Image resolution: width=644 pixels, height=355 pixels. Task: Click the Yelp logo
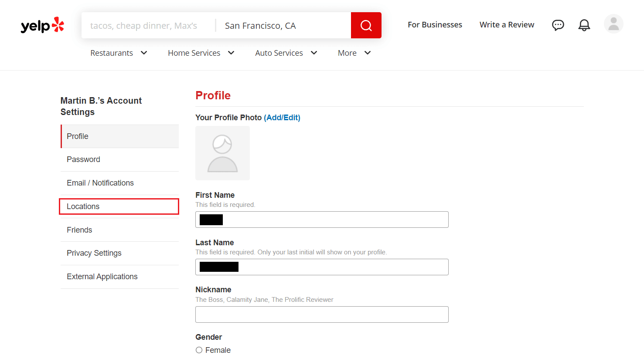coord(42,25)
